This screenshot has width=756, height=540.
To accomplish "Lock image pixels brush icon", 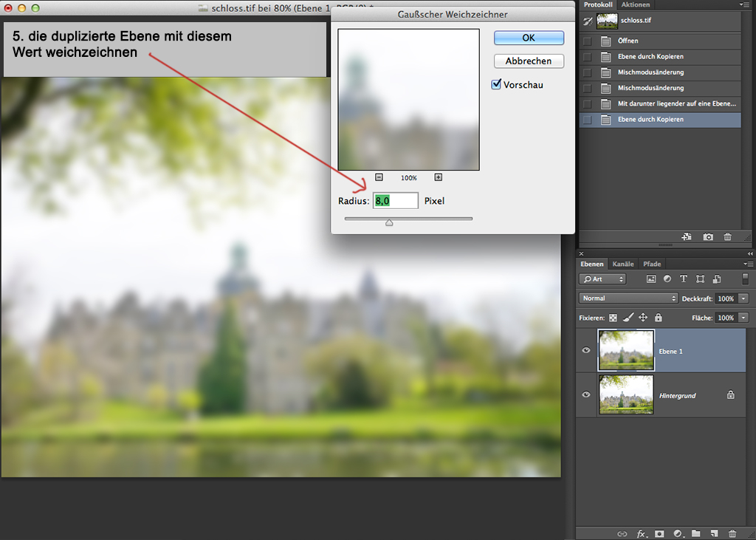I will pyautogui.click(x=628, y=317).
